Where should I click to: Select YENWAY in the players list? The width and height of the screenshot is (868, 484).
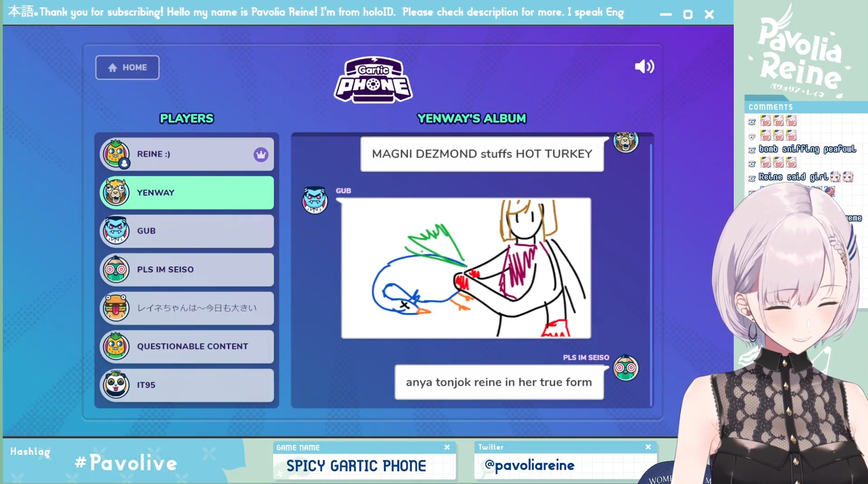(187, 192)
